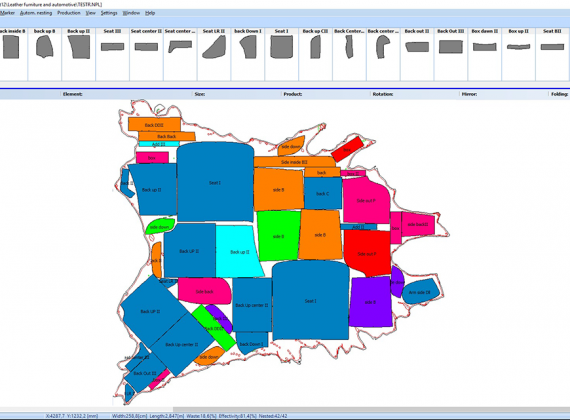
Task: Select the Seat III part thumbnail
Action: (112, 47)
